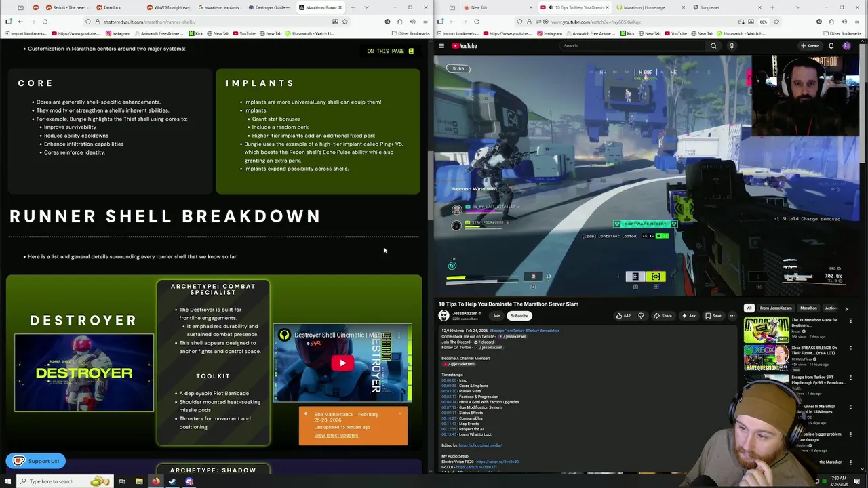Dislike the video
This screenshot has width=868, height=488.
(641, 316)
